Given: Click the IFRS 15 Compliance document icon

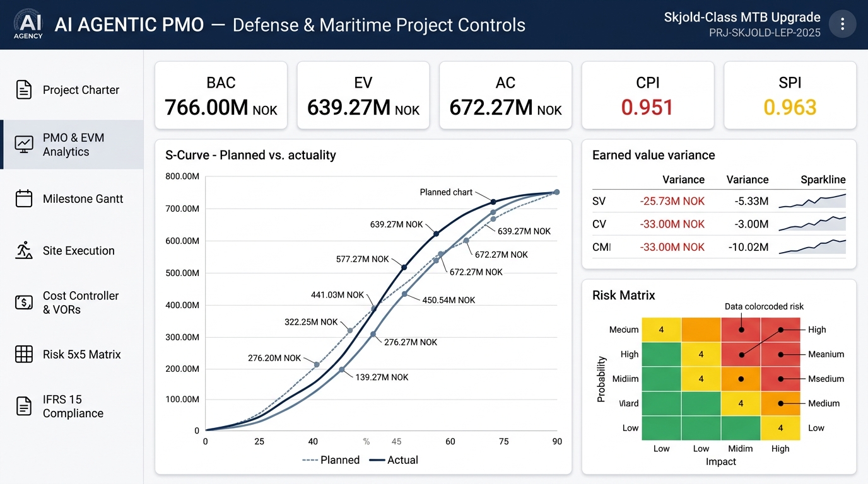Looking at the screenshot, I should (x=24, y=406).
